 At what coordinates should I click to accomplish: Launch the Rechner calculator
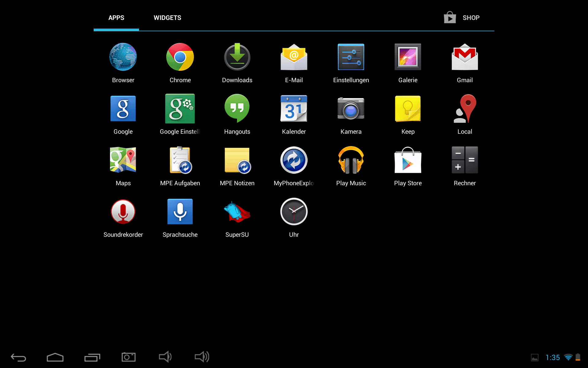pos(465,160)
